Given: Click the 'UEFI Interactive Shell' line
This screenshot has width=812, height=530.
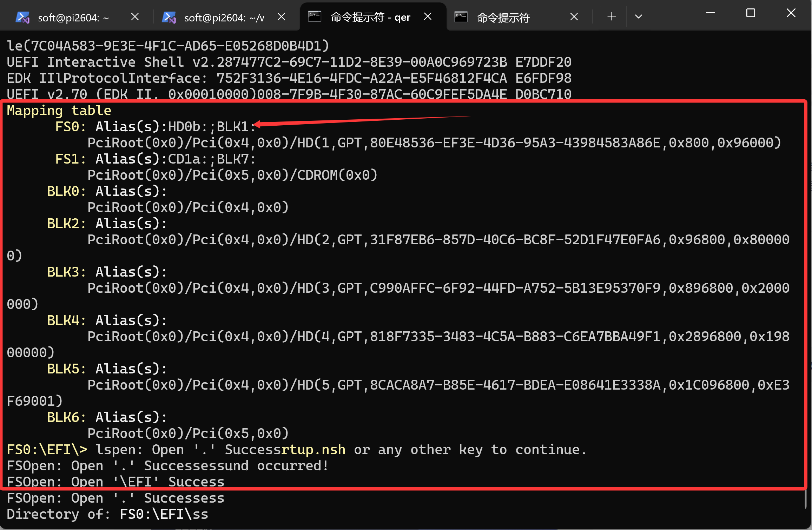Looking at the screenshot, I should [x=289, y=62].
